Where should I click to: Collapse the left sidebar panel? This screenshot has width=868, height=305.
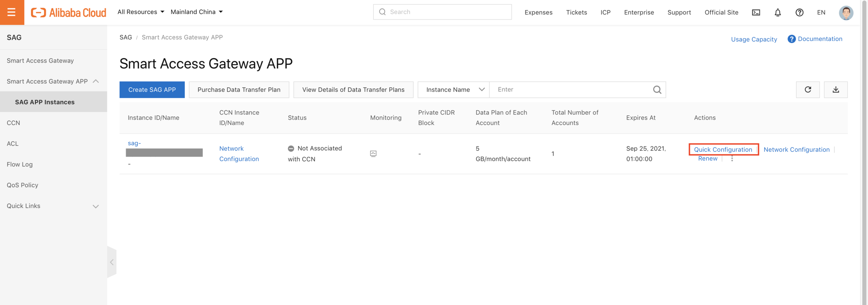point(112,262)
